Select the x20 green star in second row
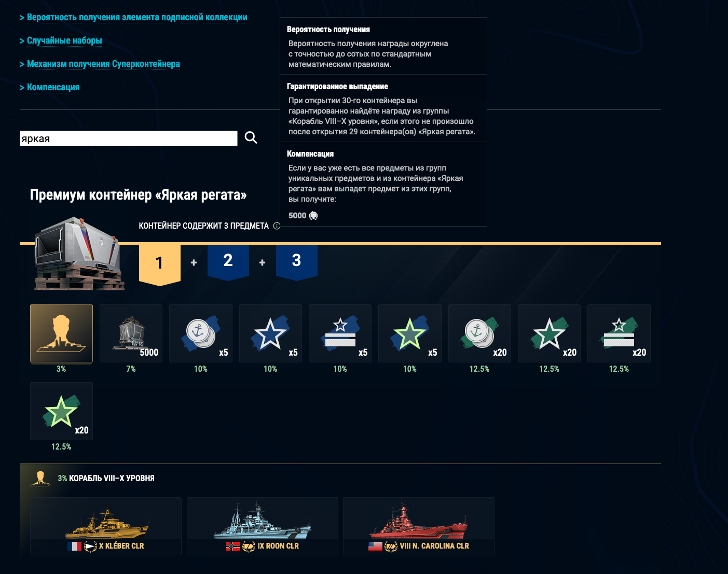 coord(61,411)
